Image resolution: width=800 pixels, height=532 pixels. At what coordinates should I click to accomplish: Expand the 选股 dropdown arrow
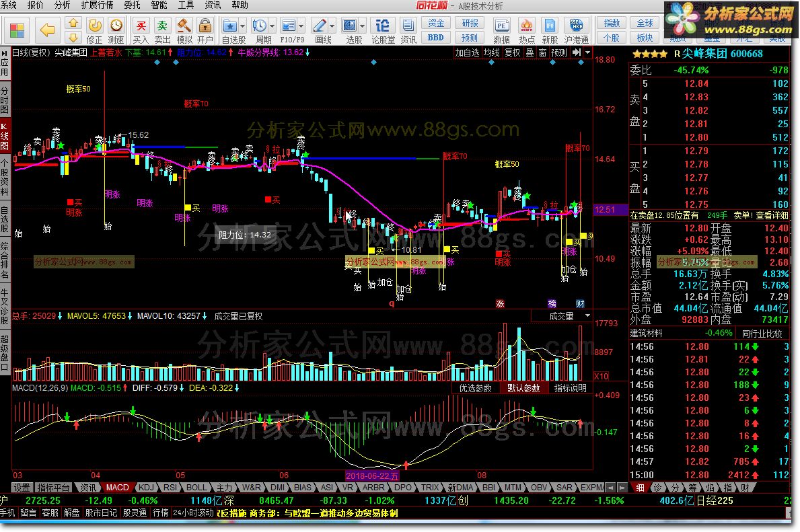pyautogui.click(x=362, y=26)
